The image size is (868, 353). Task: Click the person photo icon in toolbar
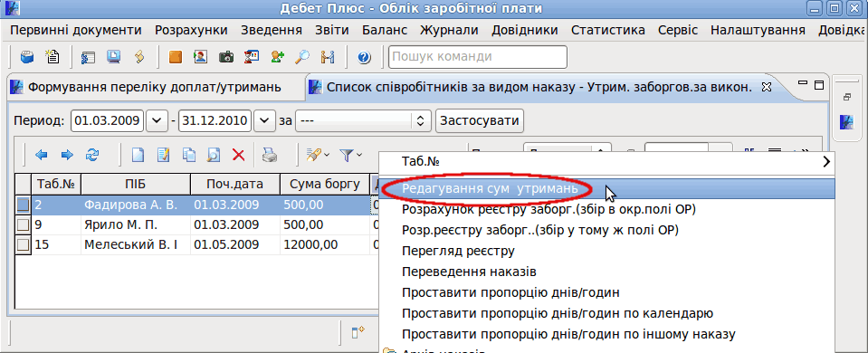click(200, 56)
